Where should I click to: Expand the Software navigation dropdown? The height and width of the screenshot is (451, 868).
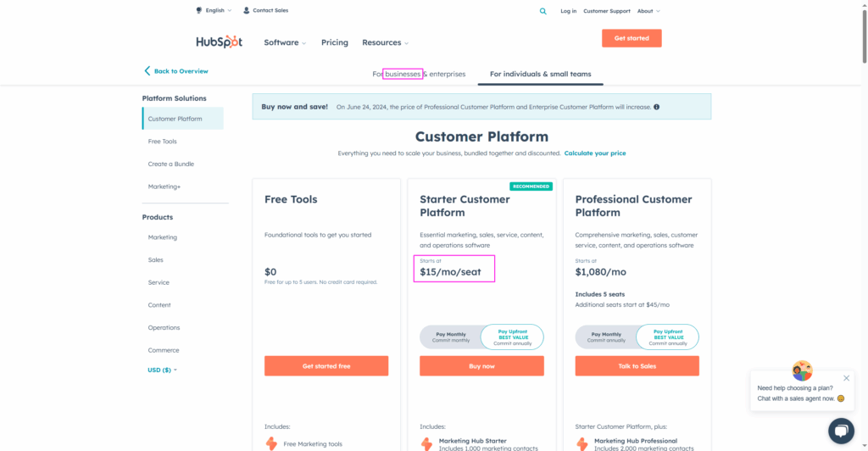pyautogui.click(x=285, y=42)
